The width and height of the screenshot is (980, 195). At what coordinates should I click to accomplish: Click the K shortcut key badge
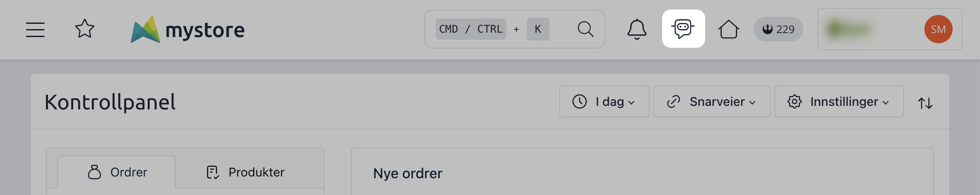[538, 29]
